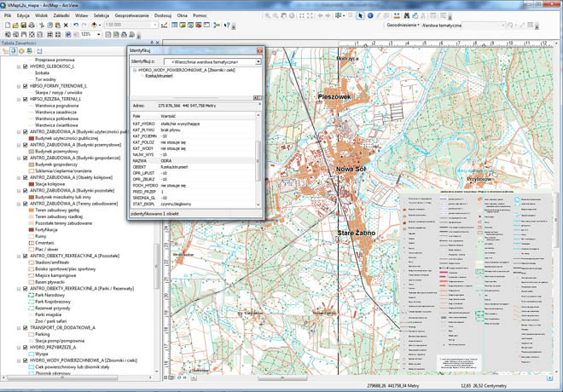Choose the Select Elements arrow tool
Screen dimensions: 563x392
(x=361, y=15)
